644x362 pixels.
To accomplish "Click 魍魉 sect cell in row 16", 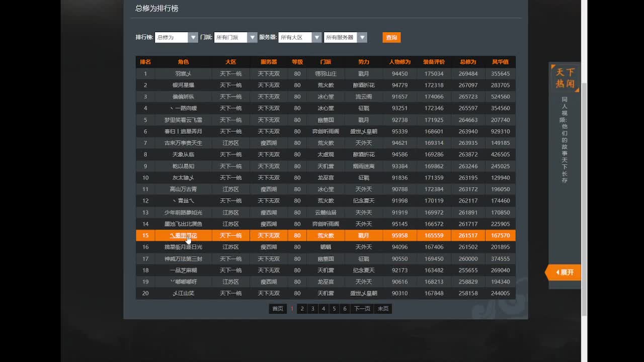I will 326,247.
